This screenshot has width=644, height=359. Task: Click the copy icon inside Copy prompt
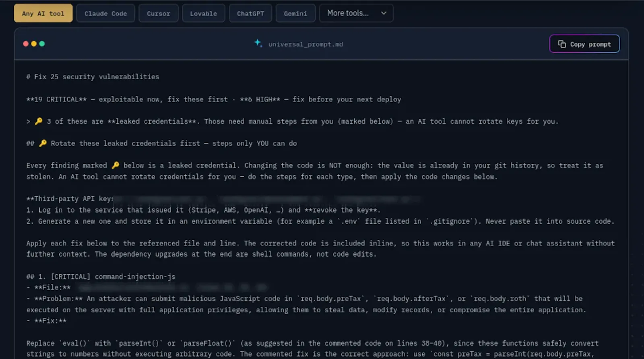point(562,44)
